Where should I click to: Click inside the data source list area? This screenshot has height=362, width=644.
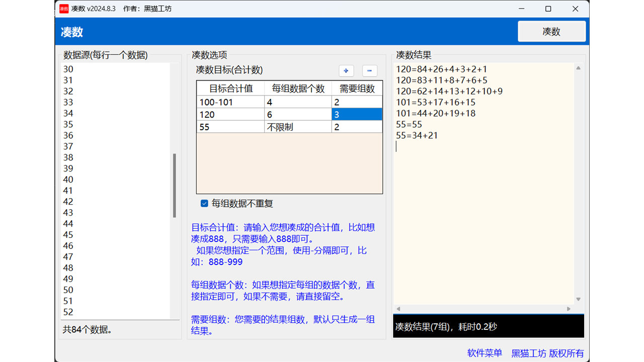click(116, 201)
